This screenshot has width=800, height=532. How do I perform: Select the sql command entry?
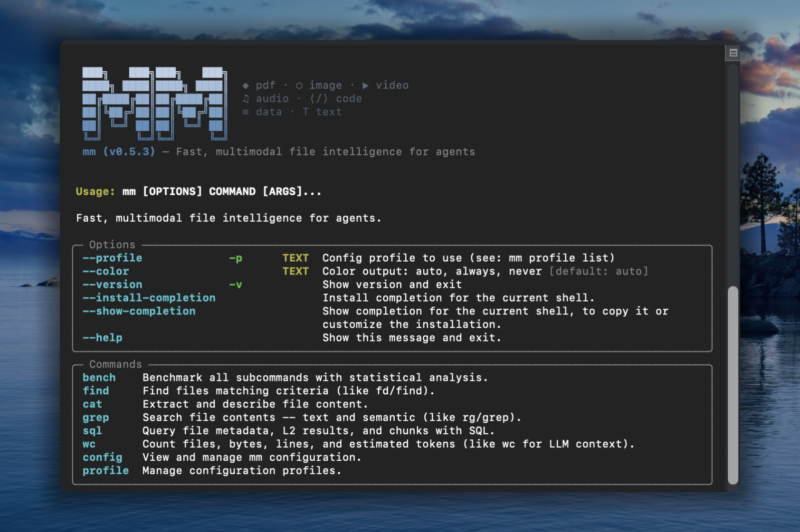[x=92, y=431]
